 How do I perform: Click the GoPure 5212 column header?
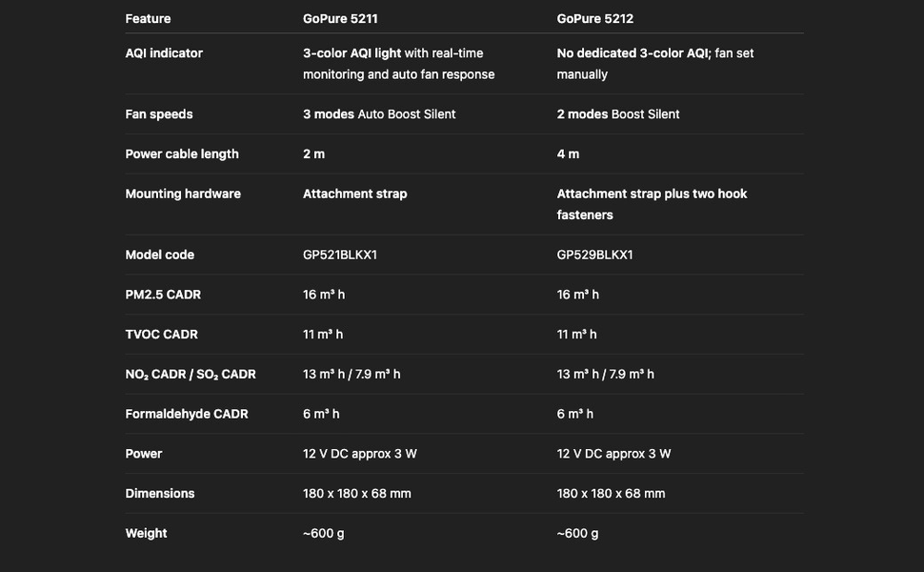594,18
